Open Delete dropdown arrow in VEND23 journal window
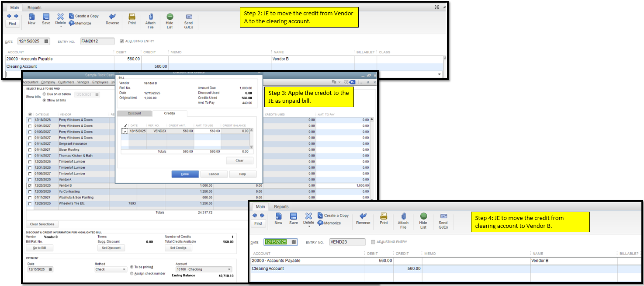Image resolution: width=644 pixels, height=286 pixels. coord(309,226)
